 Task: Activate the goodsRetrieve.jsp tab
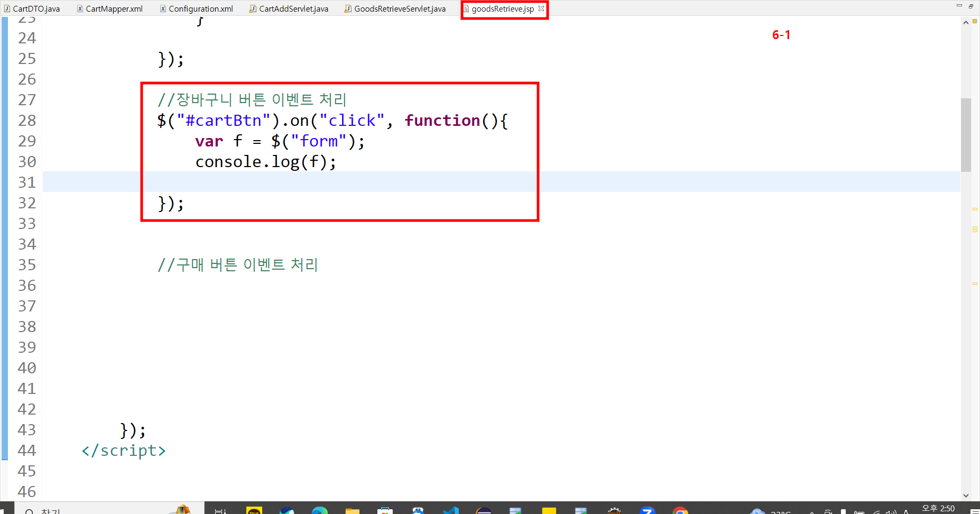tap(503, 8)
